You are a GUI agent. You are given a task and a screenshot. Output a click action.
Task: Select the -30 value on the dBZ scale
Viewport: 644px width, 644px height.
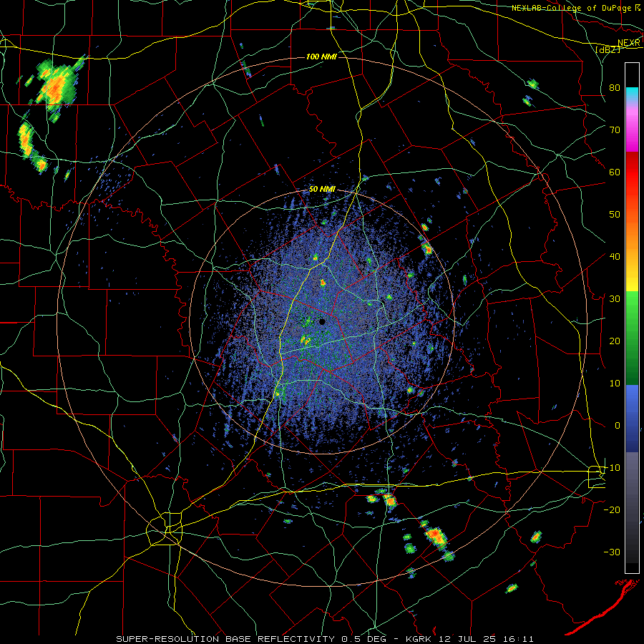point(612,552)
